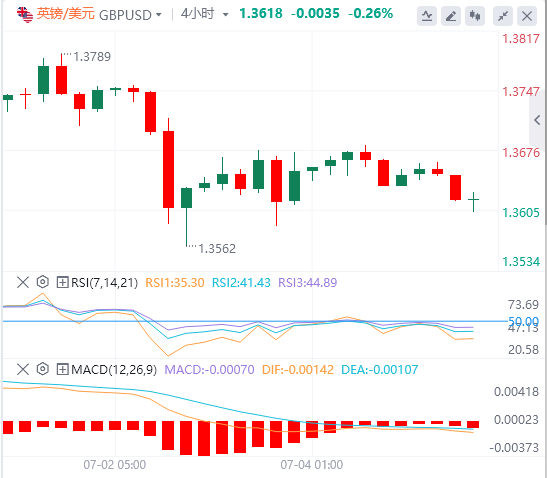547x478 pixels.
Task: Click the 1.3676 price axis label
Action: point(521,153)
